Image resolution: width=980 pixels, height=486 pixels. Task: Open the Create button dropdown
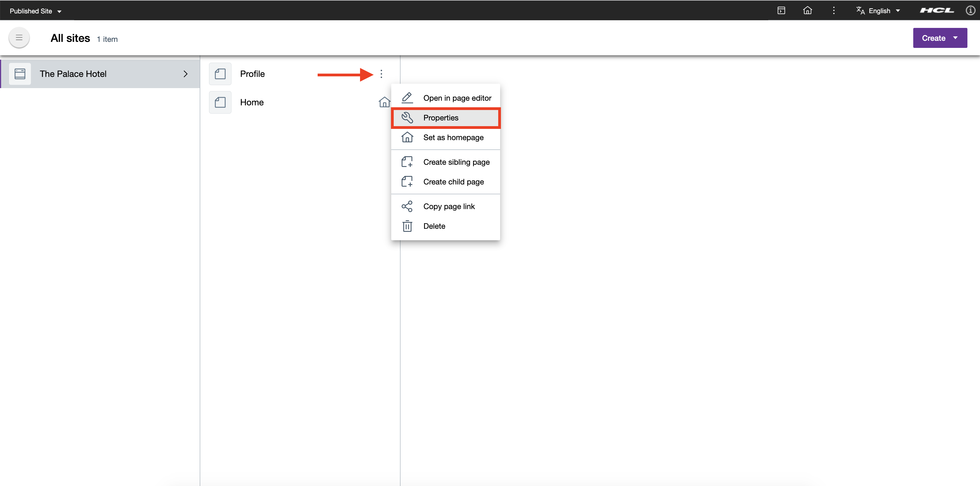[x=940, y=38]
